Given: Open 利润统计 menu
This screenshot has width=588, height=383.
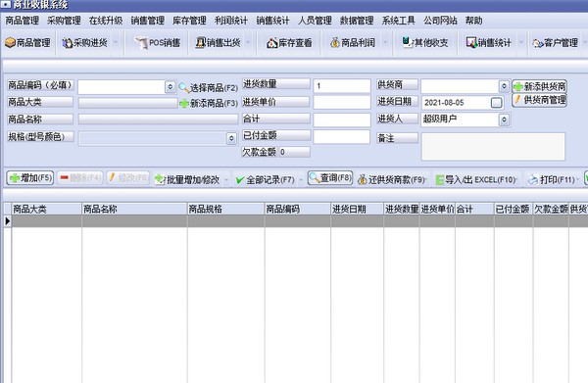Looking at the screenshot, I should pyautogui.click(x=231, y=21).
